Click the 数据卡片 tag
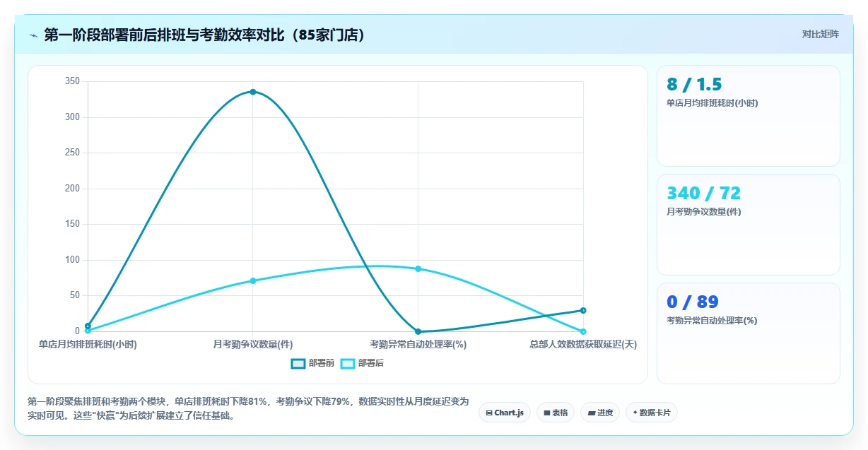868x450 pixels. [x=652, y=413]
